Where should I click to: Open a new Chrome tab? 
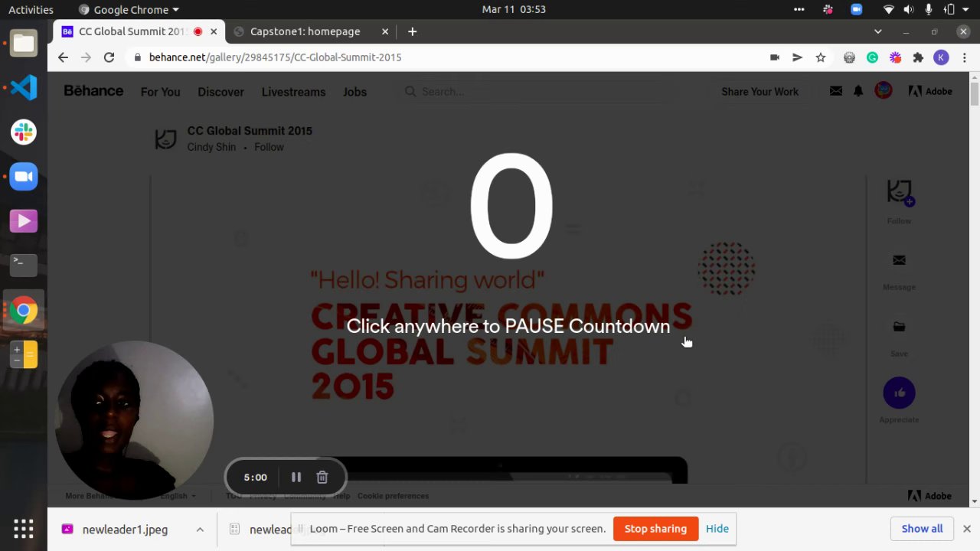(413, 31)
